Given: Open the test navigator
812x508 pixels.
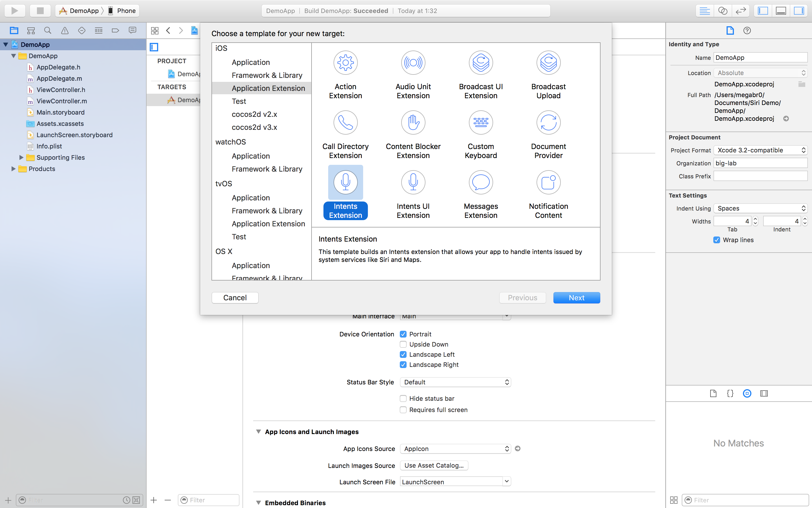Looking at the screenshot, I should [x=81, y=30].
